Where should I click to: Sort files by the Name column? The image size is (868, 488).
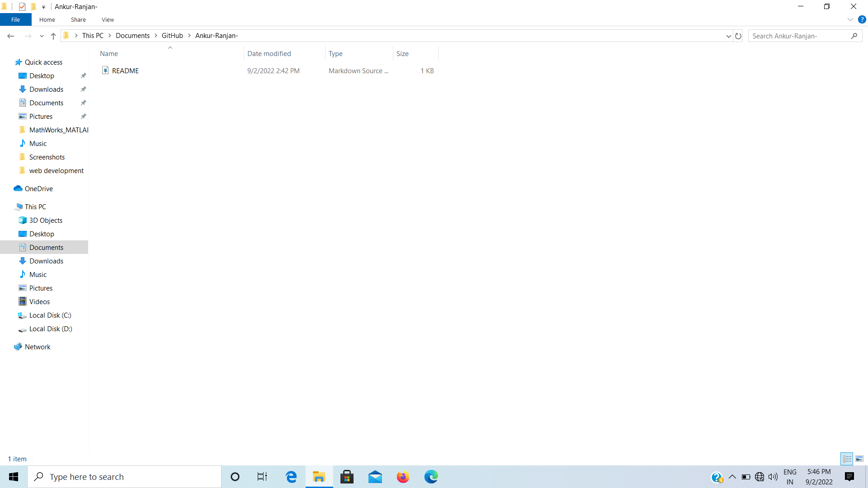(108, 53)
